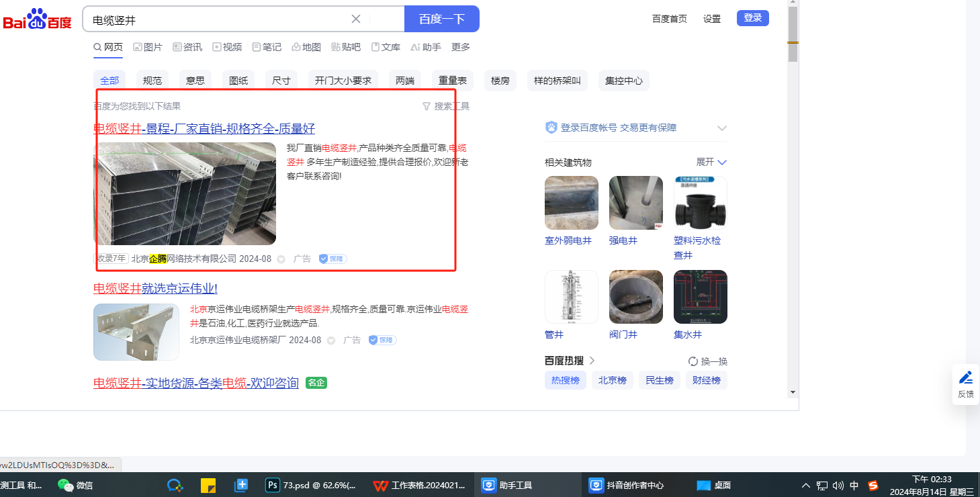
Task: Select the 意思 filter chip
Action: 195,81
